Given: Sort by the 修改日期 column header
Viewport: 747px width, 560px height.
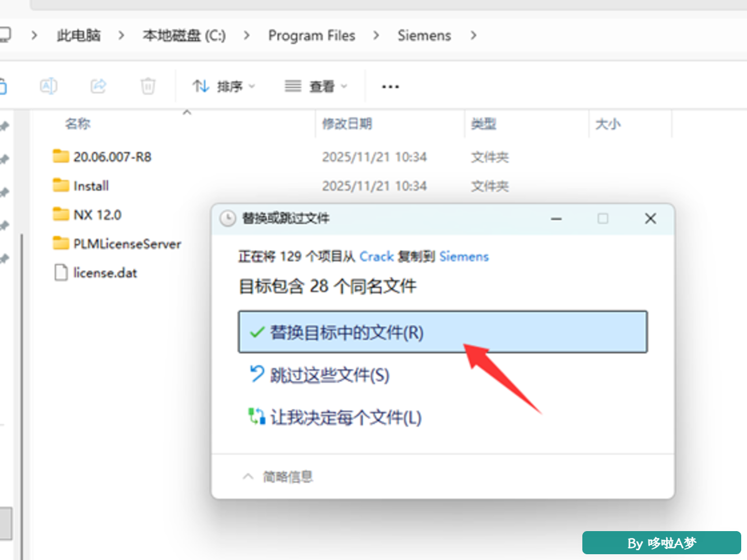Looking at the screenshot, I should [x=347, y=124].
